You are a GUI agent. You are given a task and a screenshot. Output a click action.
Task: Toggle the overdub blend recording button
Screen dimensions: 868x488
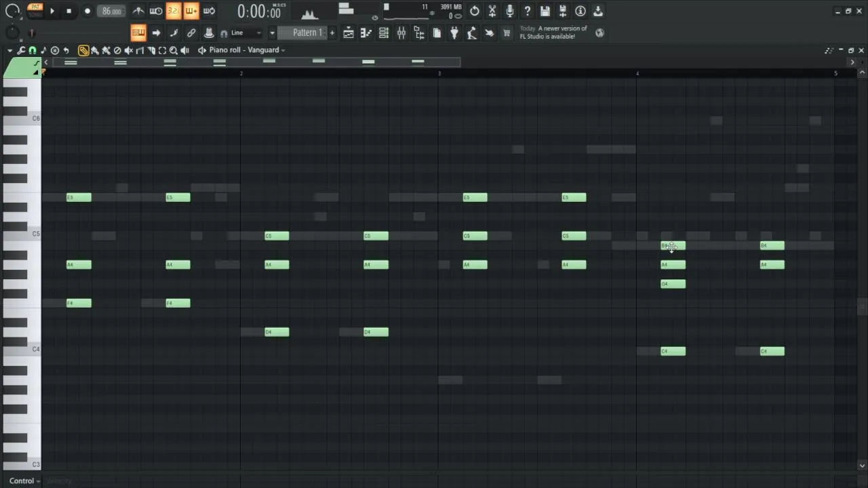pos(191,11)
